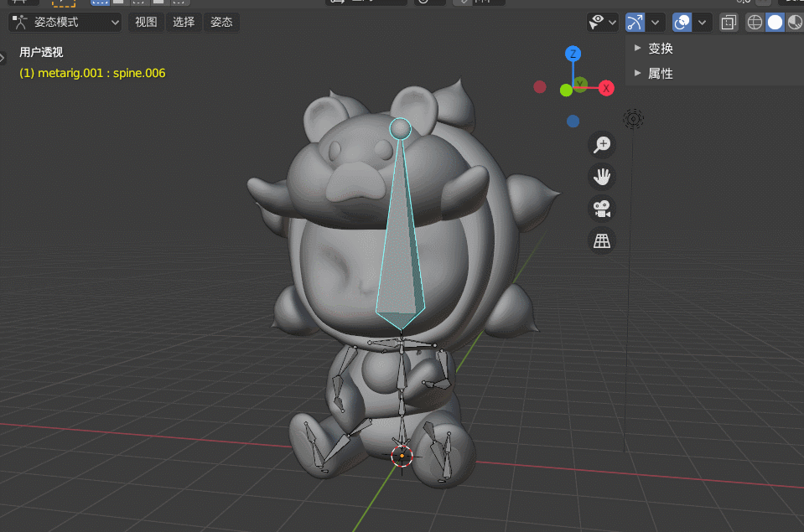Click the pan view hand icon
The width and height of the screenshot is (804, 532).
point(601,177)
